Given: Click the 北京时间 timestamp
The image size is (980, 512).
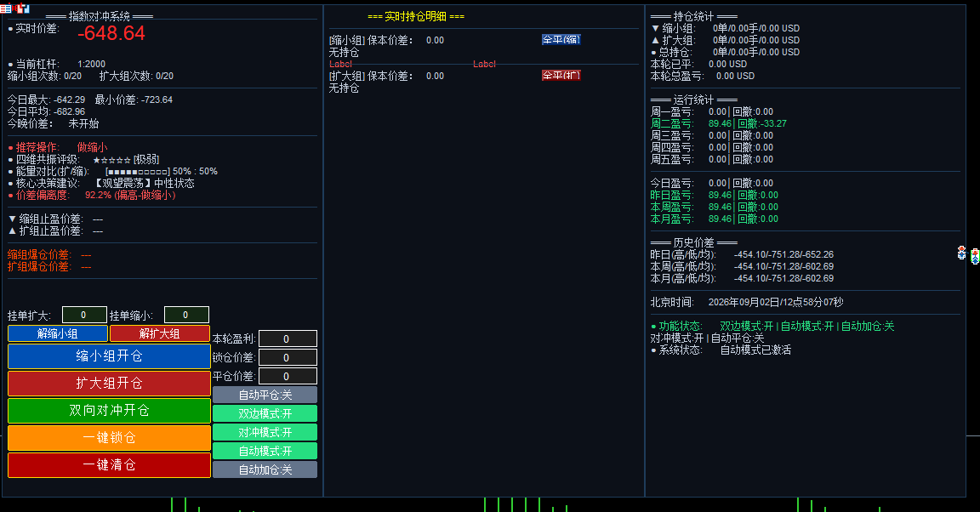Looking at the screenshot, I should click(x=747, y=302).
